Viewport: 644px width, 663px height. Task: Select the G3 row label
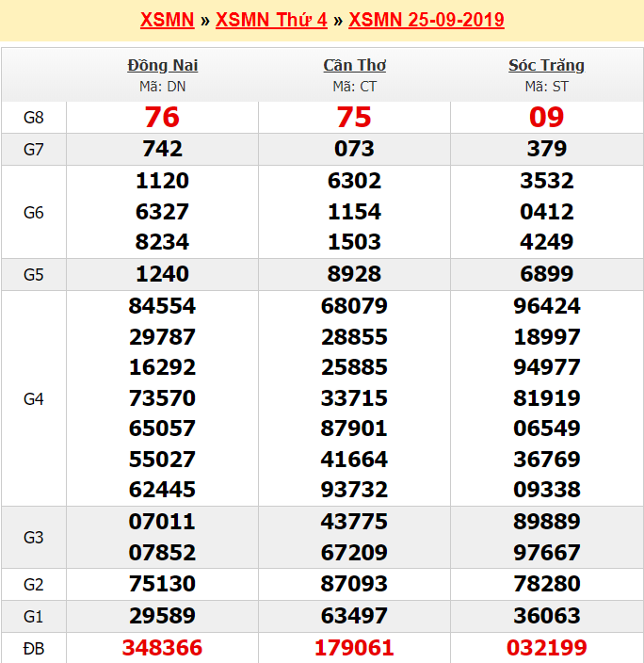33,538
